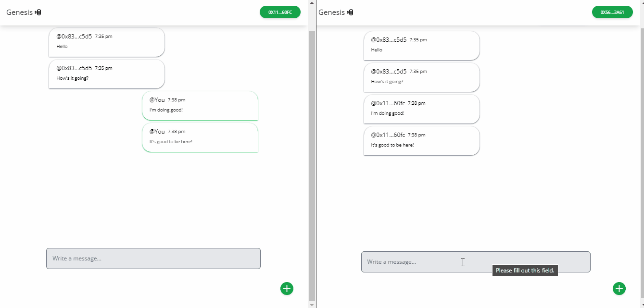This screenshot has width=644, height=308.
Task: Open the 0X11...60FC wallet button
Action: point(280,12)
